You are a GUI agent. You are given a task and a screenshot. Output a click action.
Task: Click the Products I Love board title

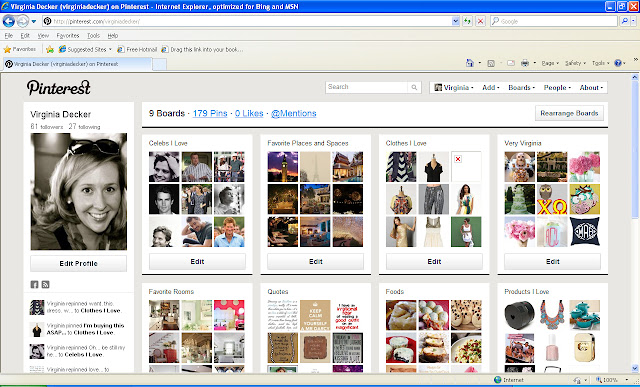point(527,291)
